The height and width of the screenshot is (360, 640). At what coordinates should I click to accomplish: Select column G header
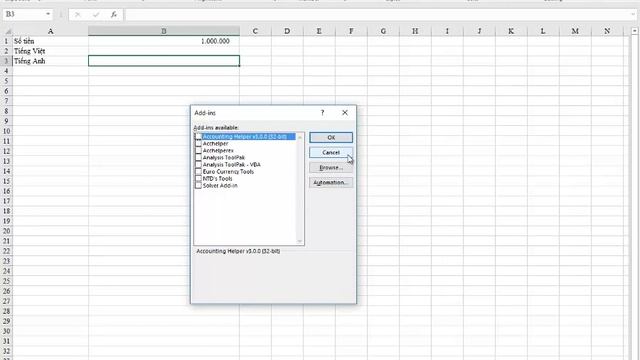point(383,31)
